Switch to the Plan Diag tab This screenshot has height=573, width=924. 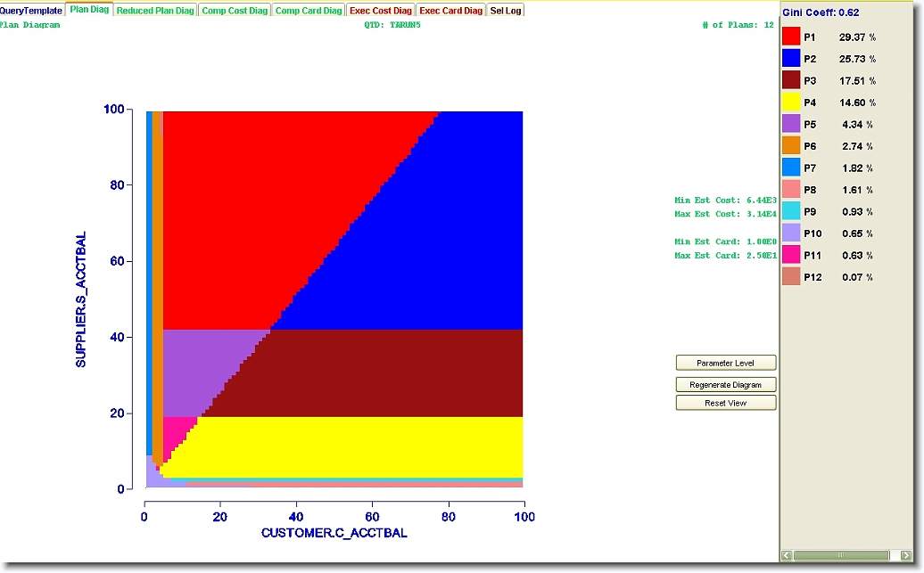pyautogui.click(x=89, y=10)
